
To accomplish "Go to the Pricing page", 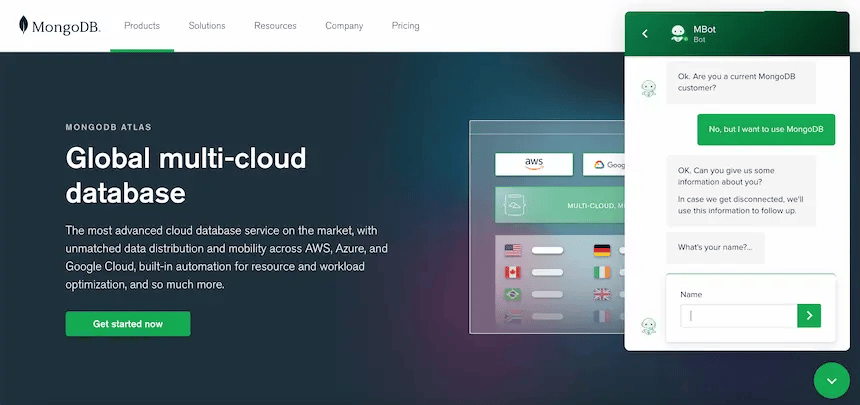I will pos(405,26).
